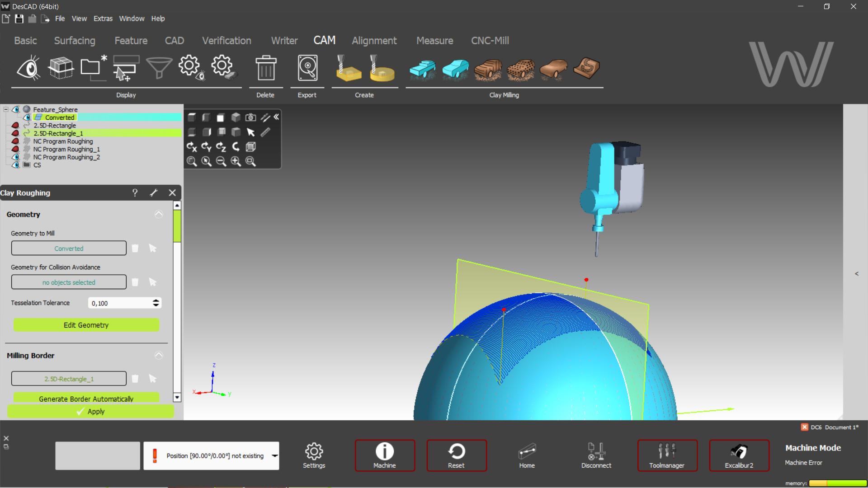Image resolution: width=868 pixels, height=488 pixels.
Task: Expand the NC Program Roughing_1 tree item
Action: point(5,149)
